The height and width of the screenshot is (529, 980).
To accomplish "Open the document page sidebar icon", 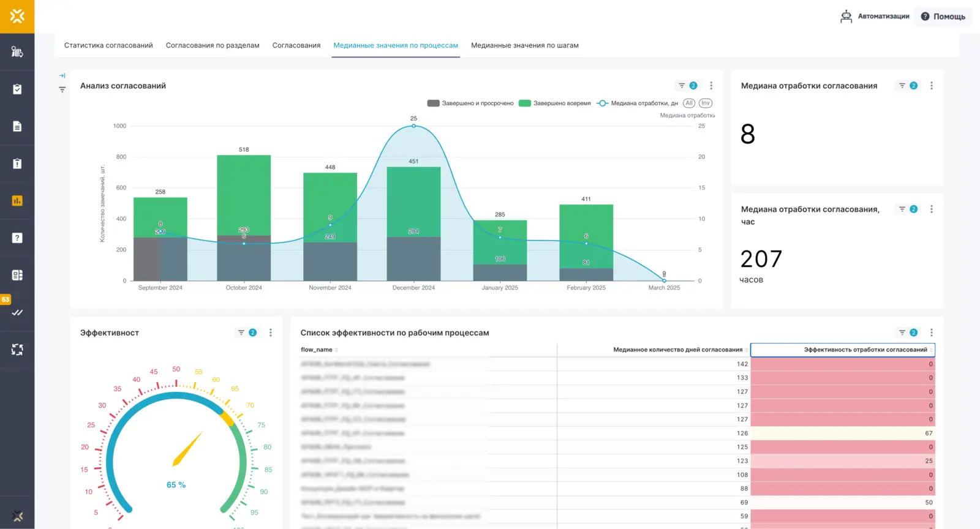I will pos(17,127).
